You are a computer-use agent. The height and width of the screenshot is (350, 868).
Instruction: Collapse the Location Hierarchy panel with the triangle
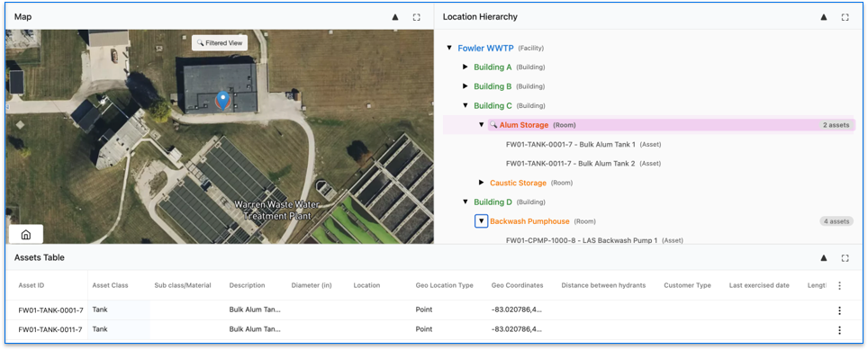coord(824,17)
